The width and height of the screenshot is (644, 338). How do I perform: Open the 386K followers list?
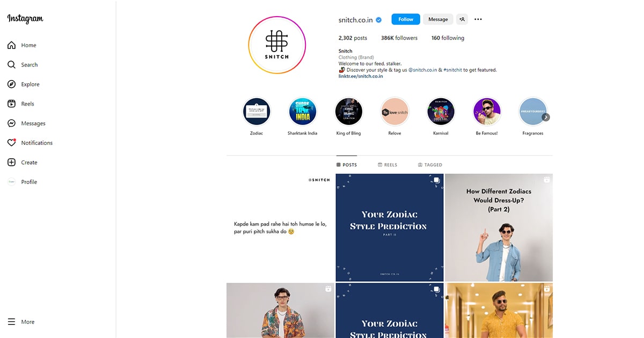tap(399, 38)
